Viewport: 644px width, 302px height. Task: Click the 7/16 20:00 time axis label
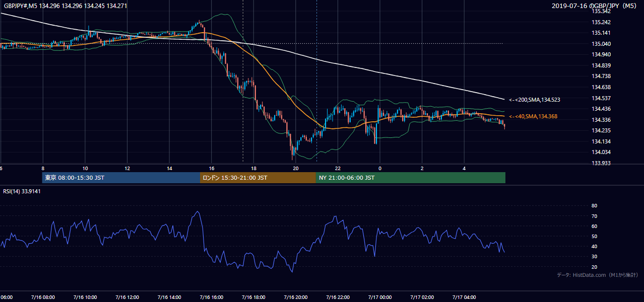point(296,297)
